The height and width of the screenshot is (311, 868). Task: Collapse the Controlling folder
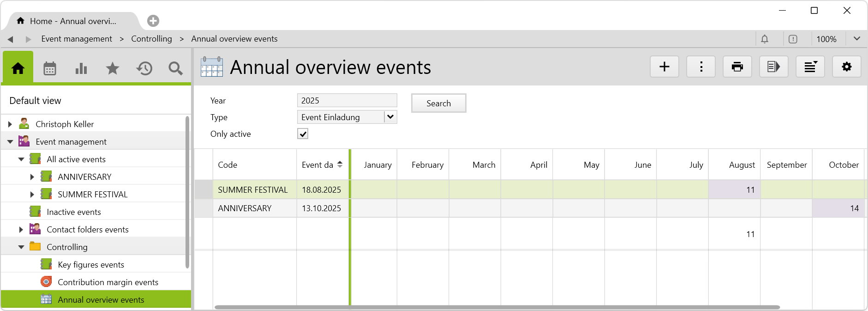click(21, 247)
